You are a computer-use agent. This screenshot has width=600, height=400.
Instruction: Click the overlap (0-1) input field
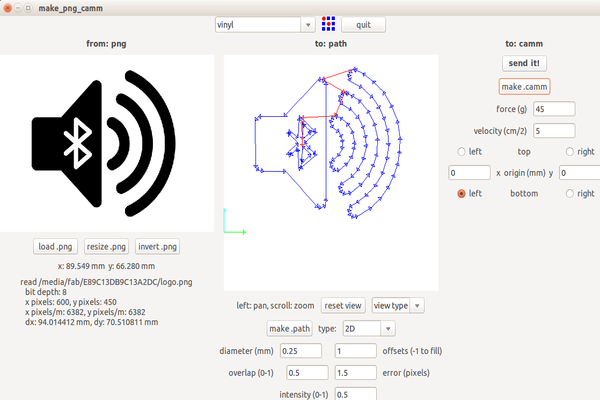tap(307, 373)
